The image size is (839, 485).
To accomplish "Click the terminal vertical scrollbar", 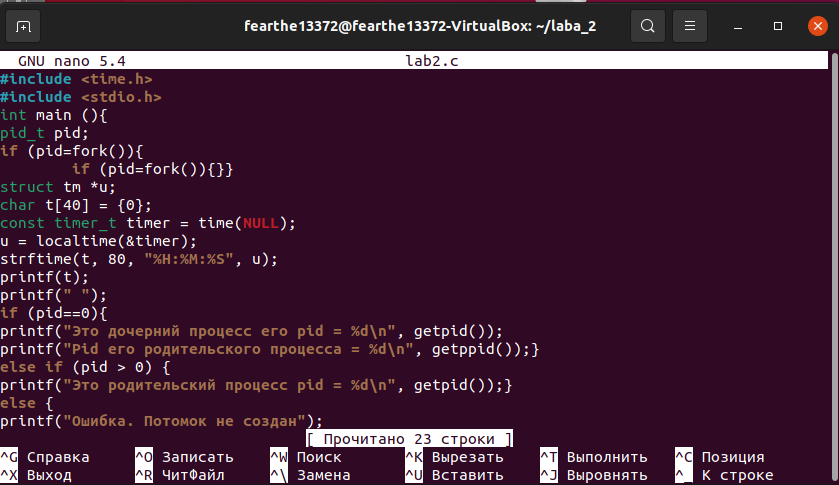I will pyautogui.click(x=834, y=268).
